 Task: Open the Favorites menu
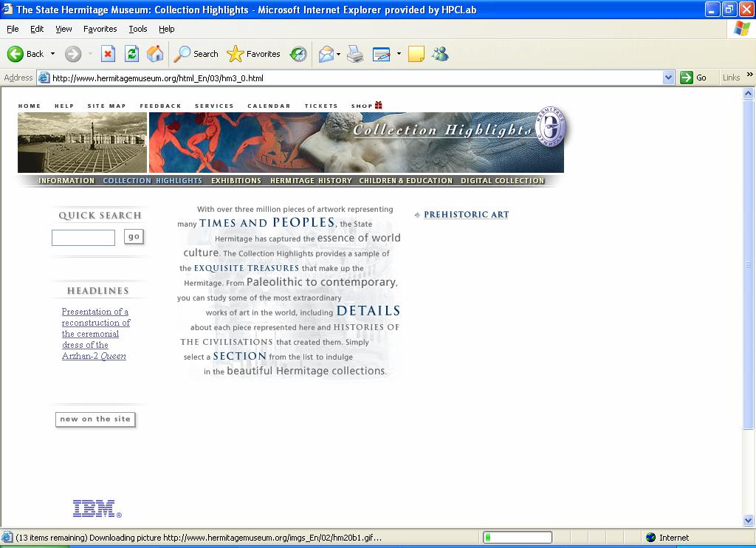[100, 29]
